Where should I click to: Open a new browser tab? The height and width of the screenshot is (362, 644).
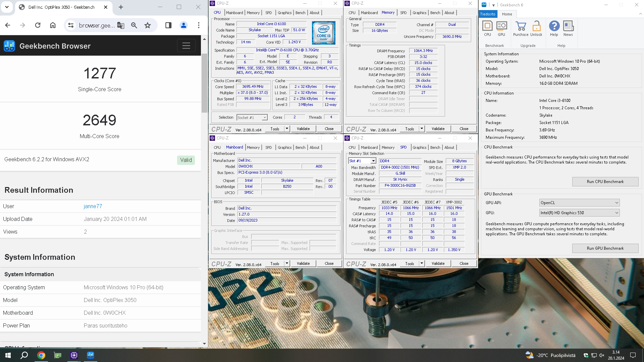click(121, 7)
